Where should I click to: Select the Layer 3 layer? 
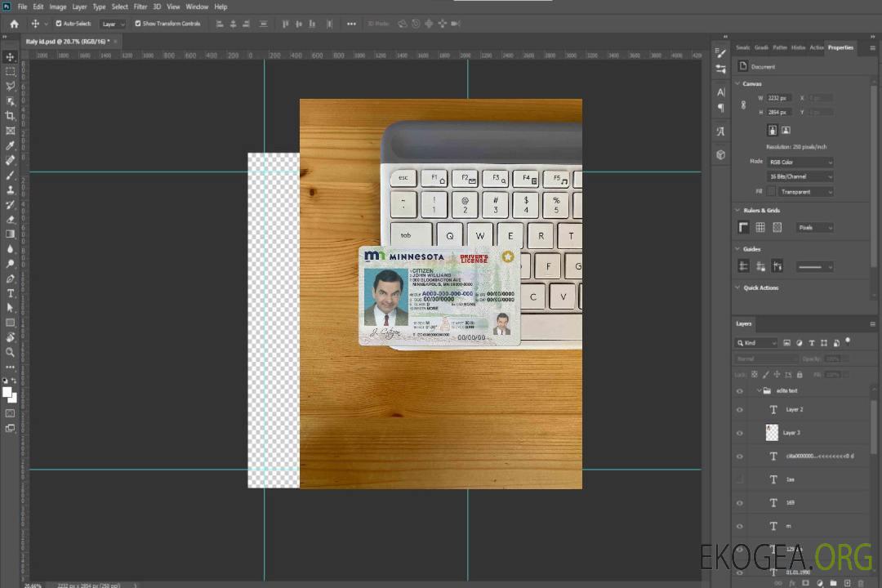[791, 433]
